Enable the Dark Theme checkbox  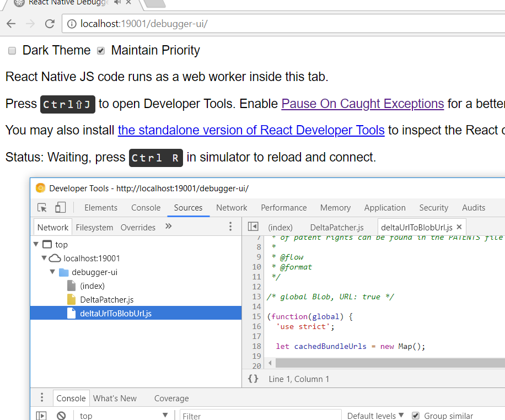(12, 50)
